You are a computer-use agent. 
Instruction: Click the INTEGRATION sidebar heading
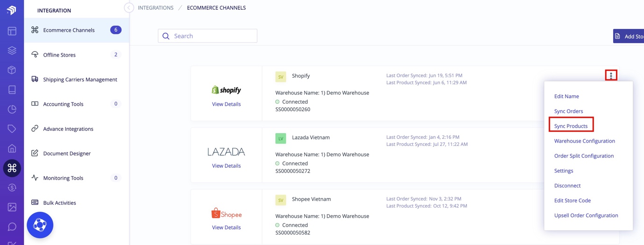[x=54, y=10]
